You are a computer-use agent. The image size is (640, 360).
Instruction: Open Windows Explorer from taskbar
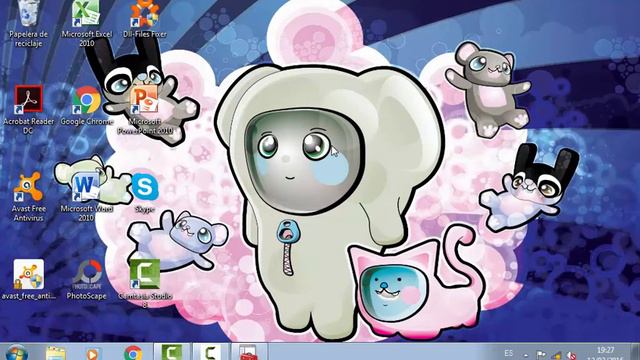pos(56,353)
